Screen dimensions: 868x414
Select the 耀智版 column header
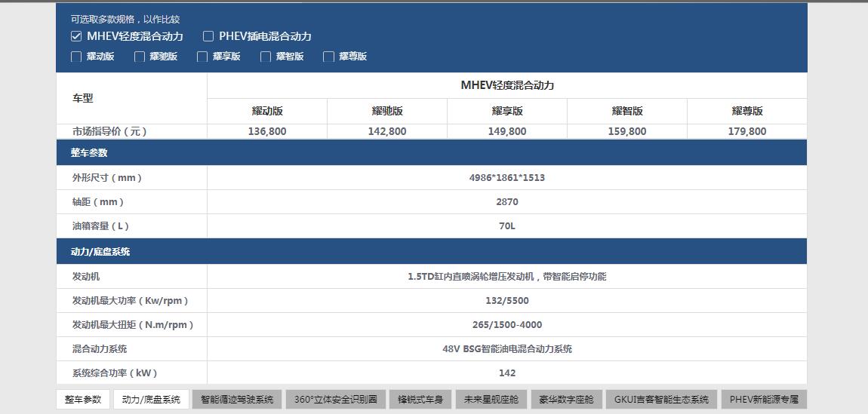(627, 111)
